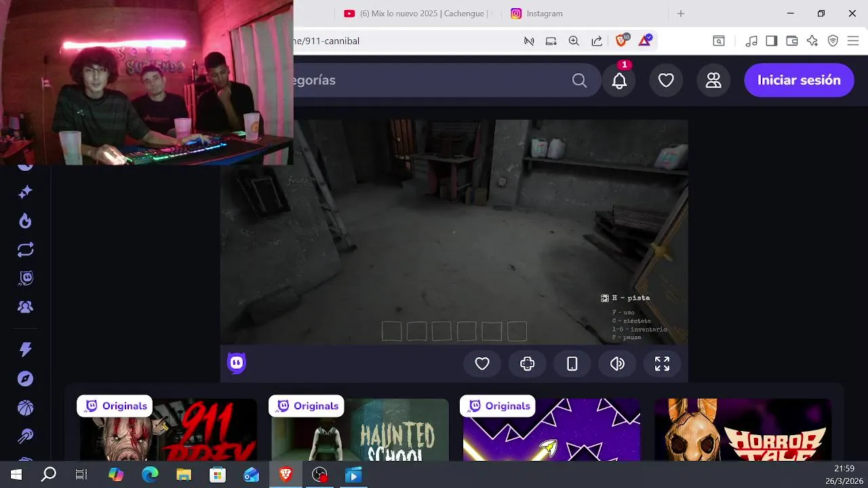The width and height of the screenshot is (868, 488).
Task: Open the notifications bell with badge
Action: coord(619,80)
